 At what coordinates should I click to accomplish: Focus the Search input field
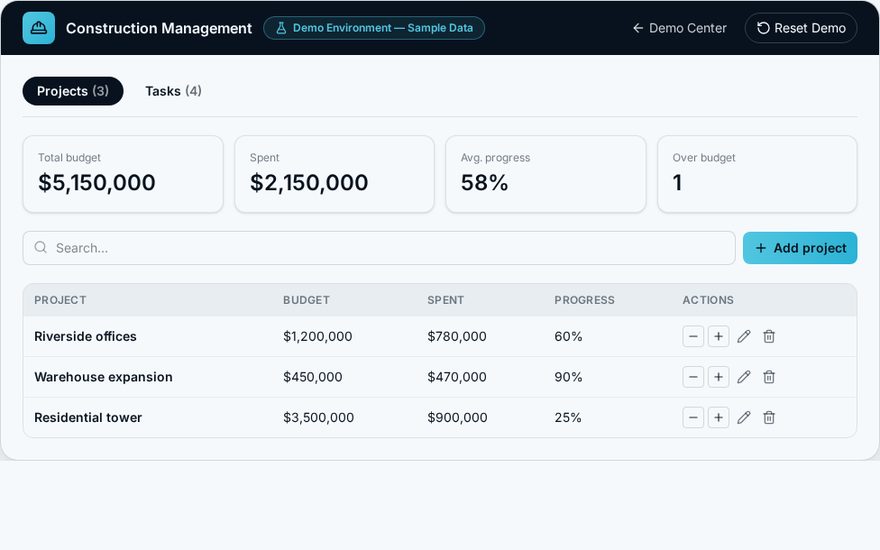click(379, 248)
